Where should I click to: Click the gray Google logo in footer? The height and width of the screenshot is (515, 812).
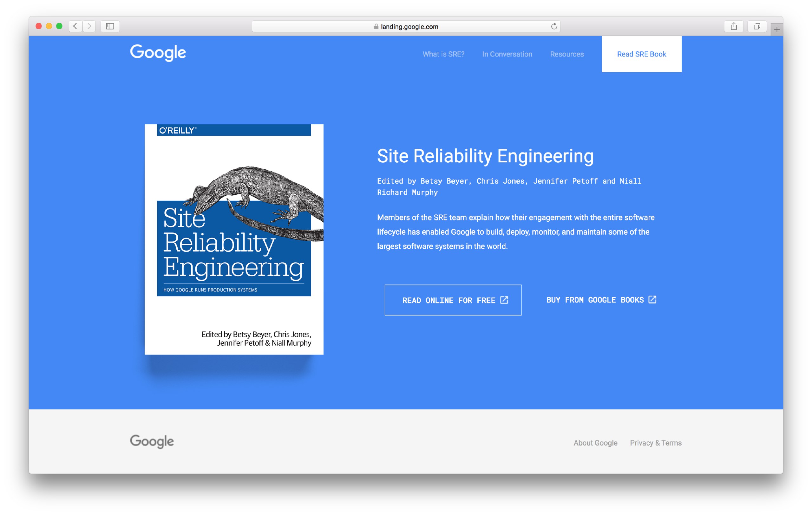pos(152,441)
